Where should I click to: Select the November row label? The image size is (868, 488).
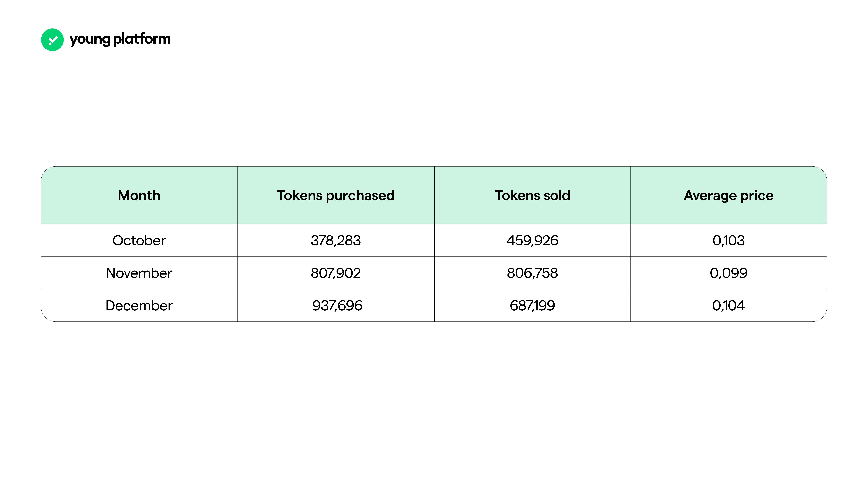pos(139,273)
